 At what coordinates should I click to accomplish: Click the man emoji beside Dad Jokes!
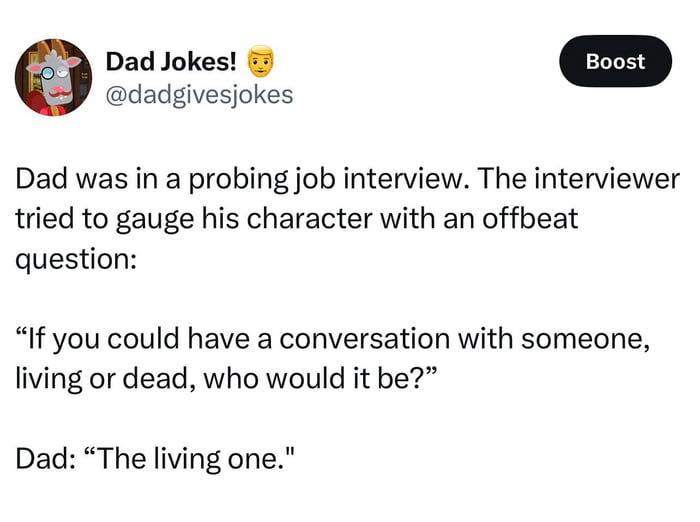pyautogui.click(x=259, y=62)
